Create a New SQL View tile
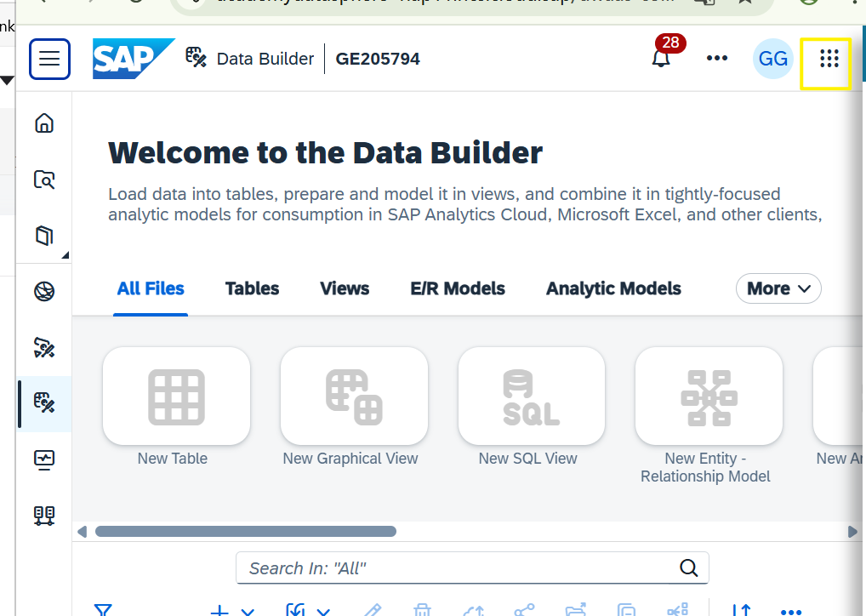 tap(532, 396)
